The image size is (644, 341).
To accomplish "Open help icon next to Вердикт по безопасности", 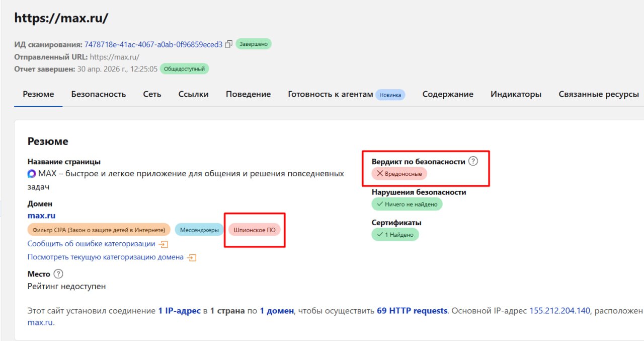I will pyautogui.click(x=473, y=162).
